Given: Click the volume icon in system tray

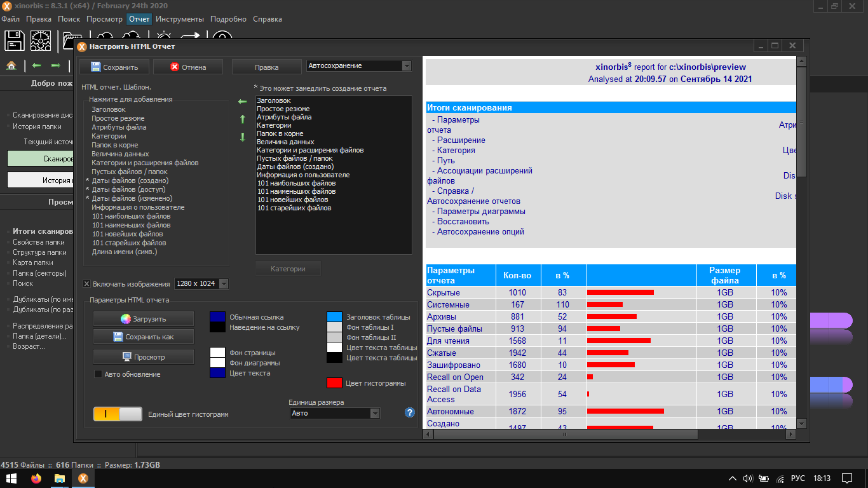Looking at the screenshot, I should pos(748,478).
